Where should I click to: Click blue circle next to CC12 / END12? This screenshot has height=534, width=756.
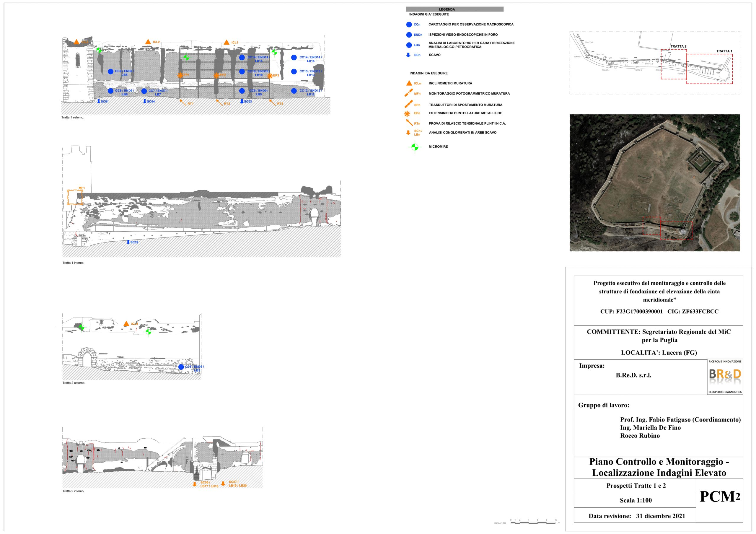pyautogui.click(x=294, y=91)
